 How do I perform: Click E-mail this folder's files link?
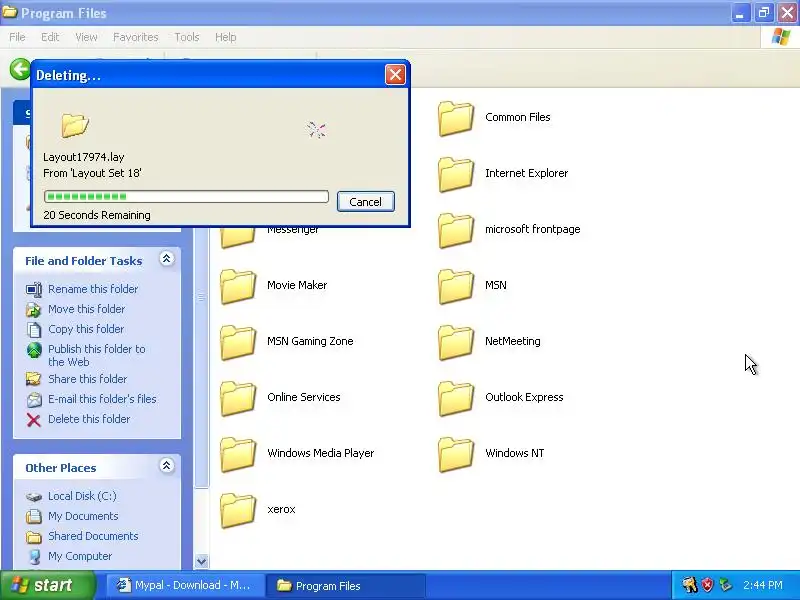(x=102, y=399)
